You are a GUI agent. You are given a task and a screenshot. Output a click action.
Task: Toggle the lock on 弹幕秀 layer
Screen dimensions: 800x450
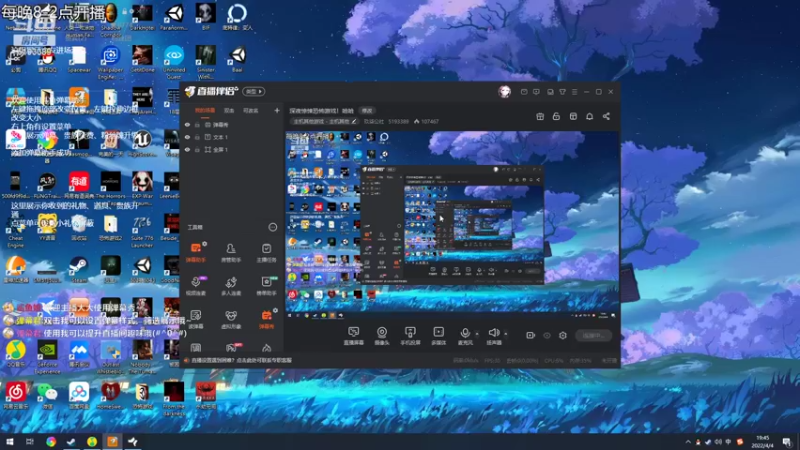(x=197, y=125)
